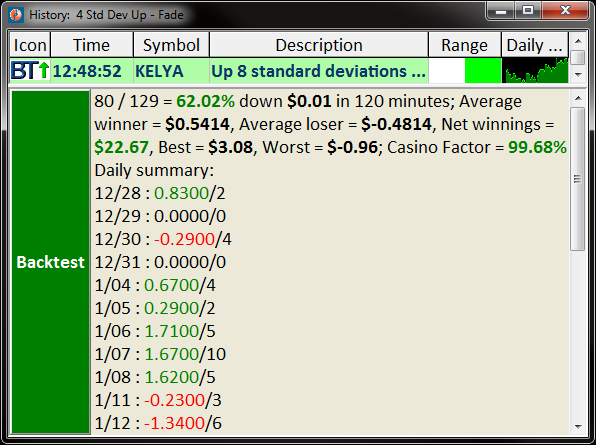Click the backtest panel scrollbar thumb
Screen dimensions: 596x445
(577, 179)
